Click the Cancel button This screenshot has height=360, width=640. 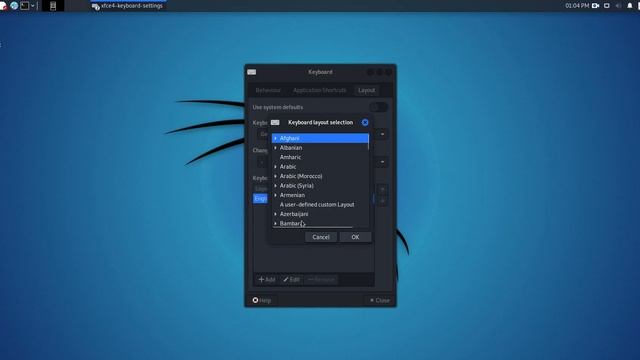321,237
